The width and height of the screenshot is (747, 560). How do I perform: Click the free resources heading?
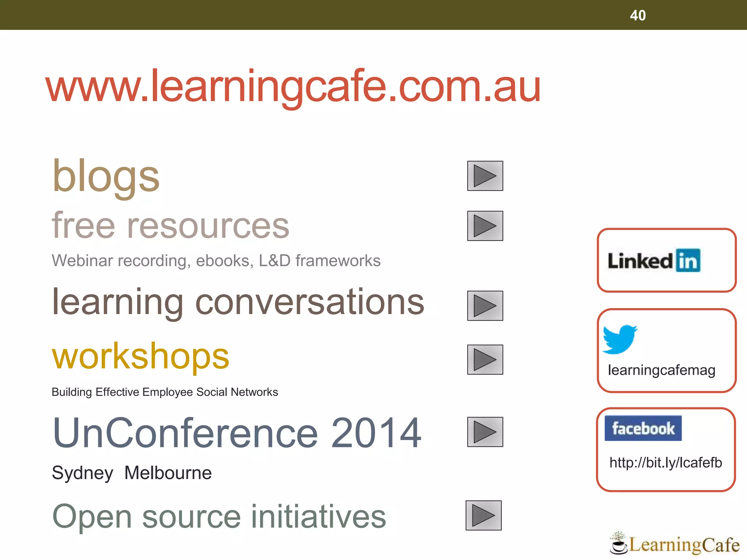point(171,226)
